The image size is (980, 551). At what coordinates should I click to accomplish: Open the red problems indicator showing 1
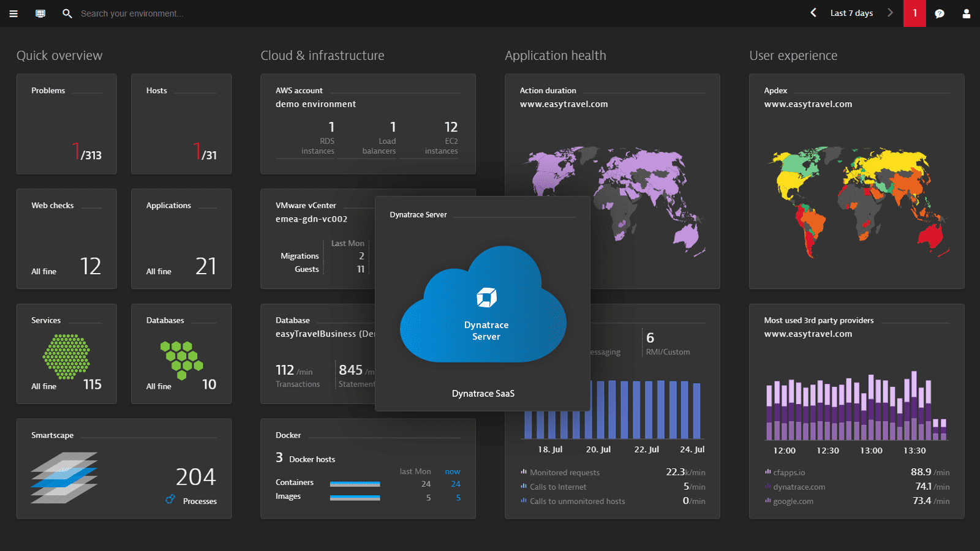[x=915, y=13]
